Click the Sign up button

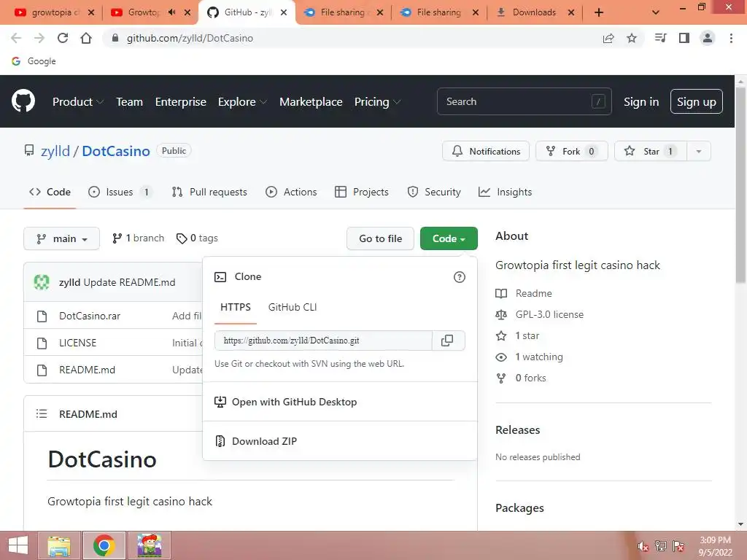(x=697, y=102)
